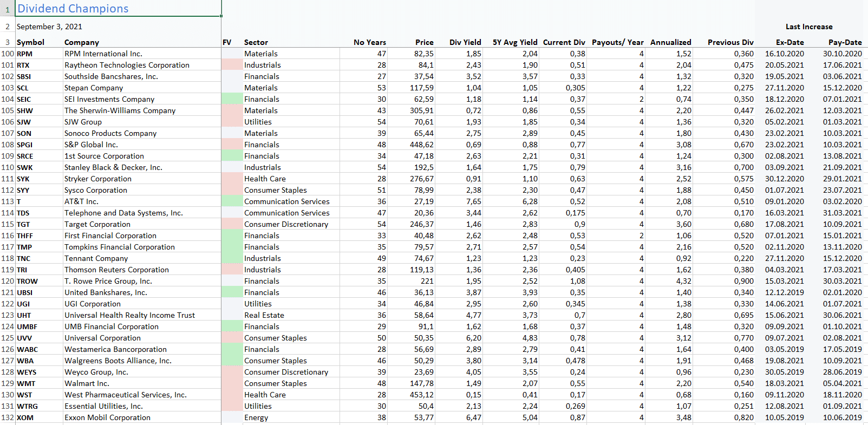The image size is (868, 425).
Task: Click Target Corporation's No Years value
Action: point(381,224)
